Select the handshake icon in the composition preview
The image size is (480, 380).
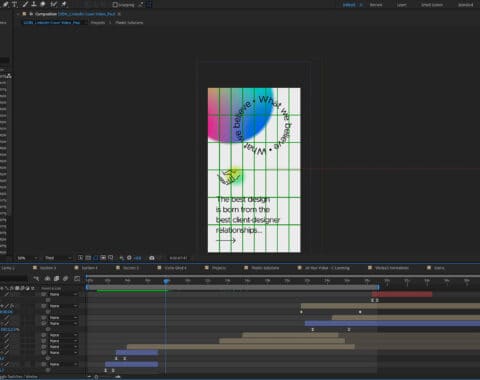227,177
